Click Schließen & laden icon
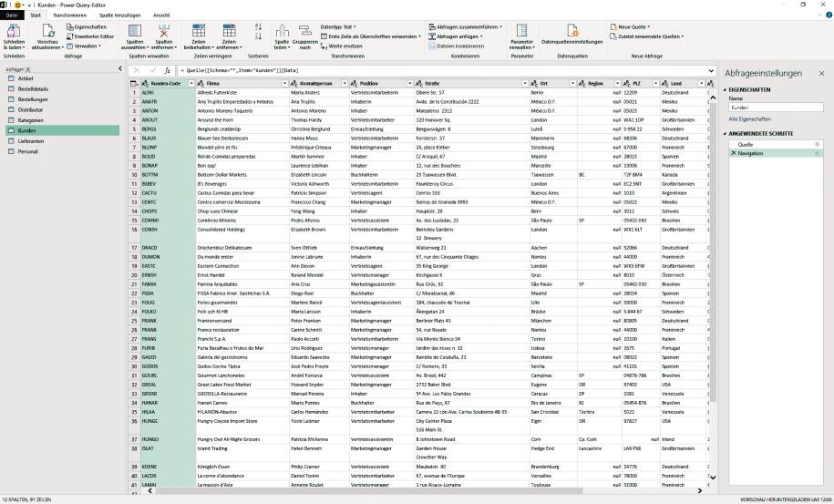834x504 pixels. coord(14,31)
